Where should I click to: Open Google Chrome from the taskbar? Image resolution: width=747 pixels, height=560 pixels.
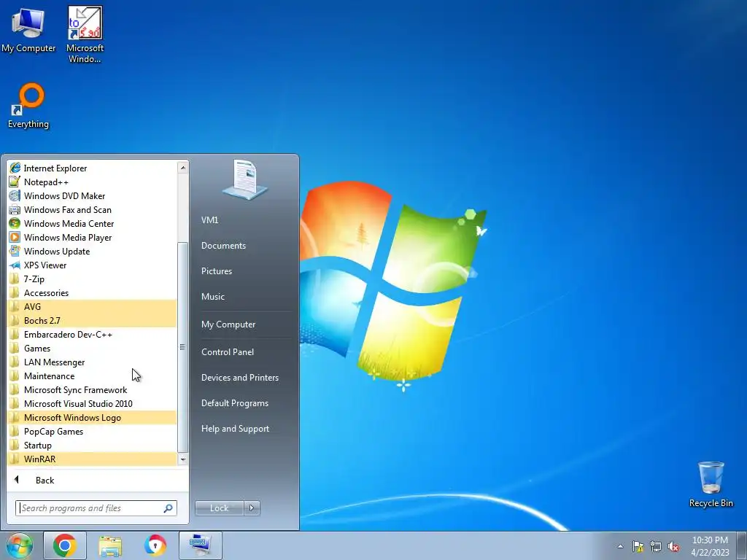(x=65, y=545)
